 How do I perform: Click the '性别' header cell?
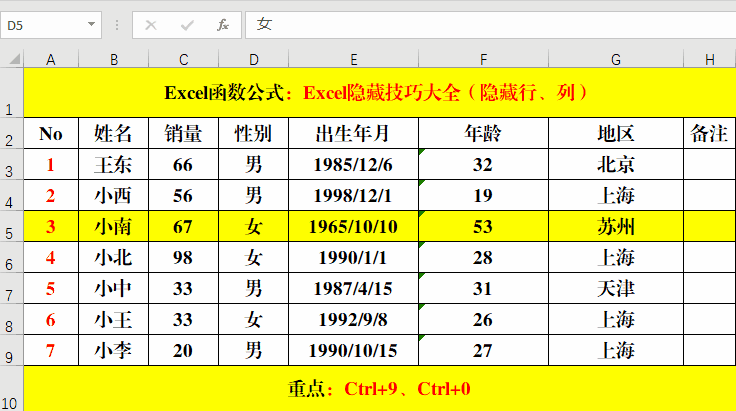[x=253, y=133]
